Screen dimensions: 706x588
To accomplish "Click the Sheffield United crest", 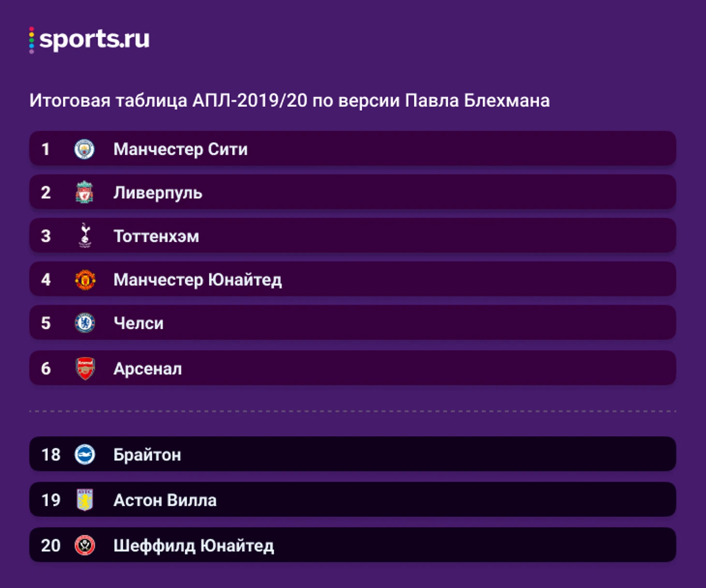I will (x=85, y=545).
